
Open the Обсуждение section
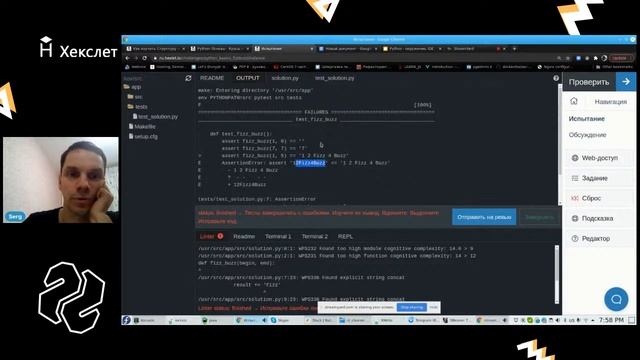coord(587,135)
